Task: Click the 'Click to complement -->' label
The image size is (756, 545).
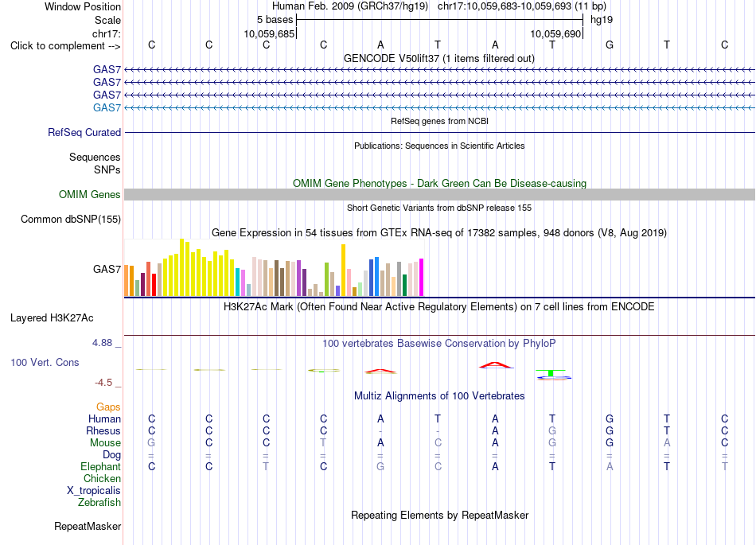Action: (x=65, y=46)
